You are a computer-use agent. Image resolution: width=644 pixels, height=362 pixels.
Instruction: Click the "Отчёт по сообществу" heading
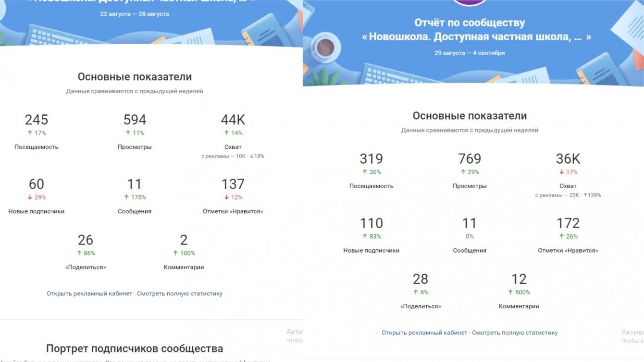click(470, 23)
